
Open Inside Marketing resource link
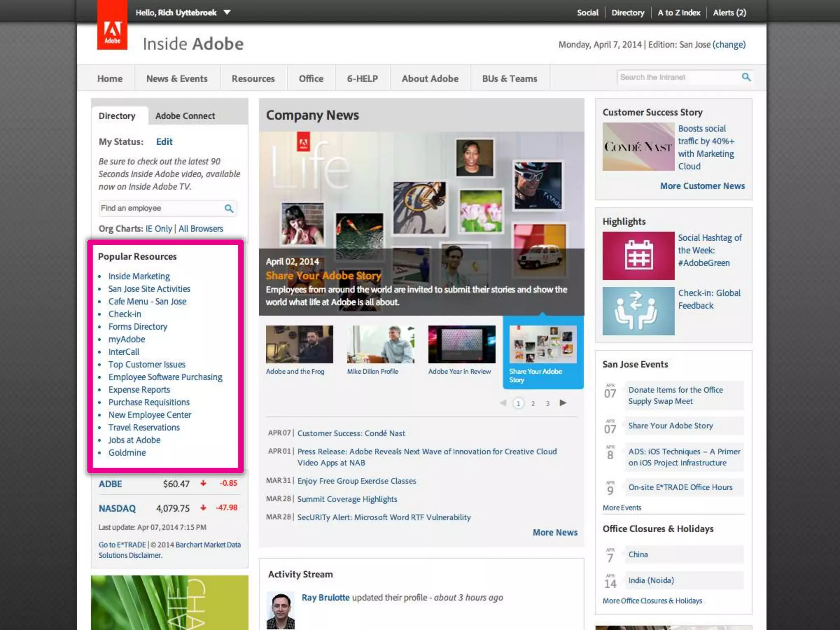tap(139, 276)
